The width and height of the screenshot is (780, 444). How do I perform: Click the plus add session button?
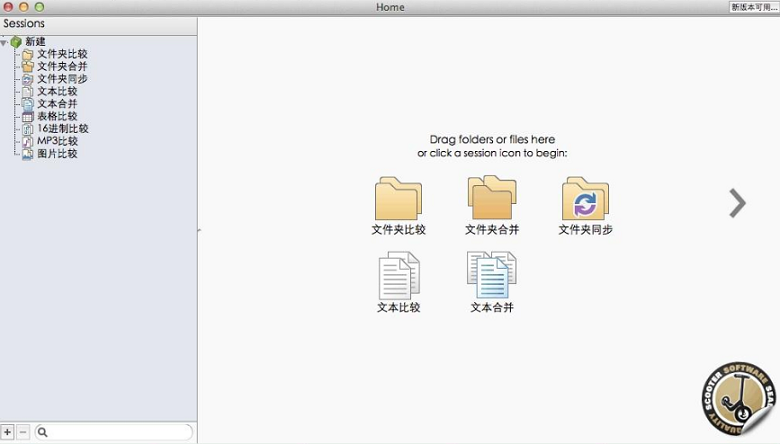(x=7, y=432)
